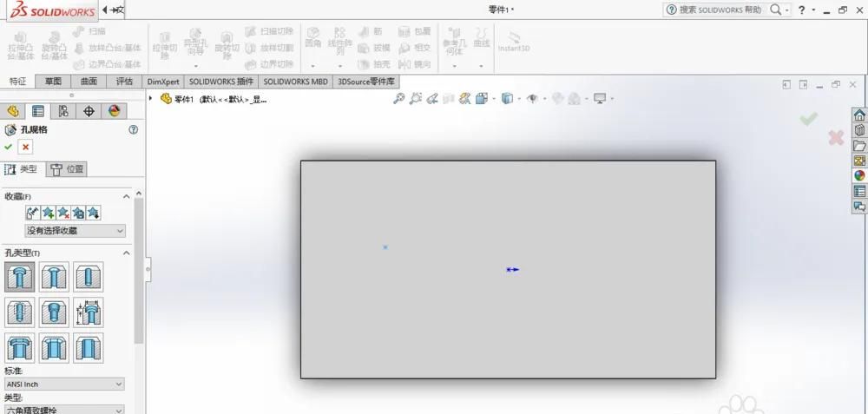Select the counterbore hole type
This screenshot has width=868, height=414.
coord(19,277)
